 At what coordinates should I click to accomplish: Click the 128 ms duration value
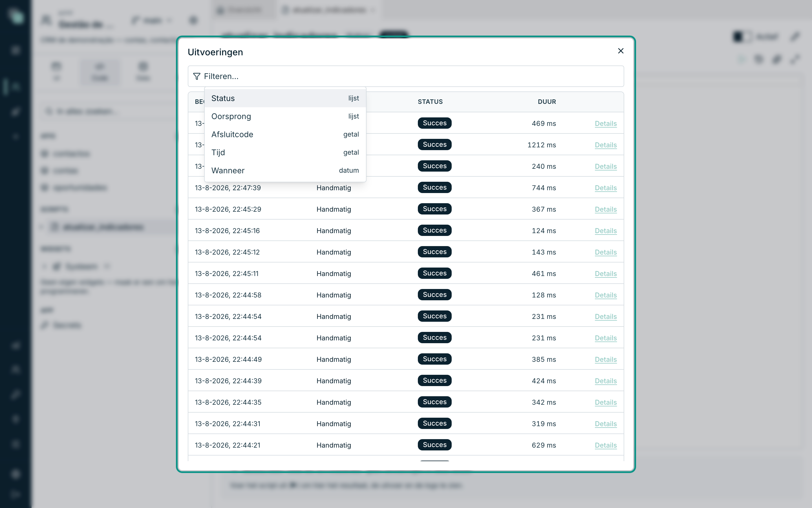[x=544, y=295]
